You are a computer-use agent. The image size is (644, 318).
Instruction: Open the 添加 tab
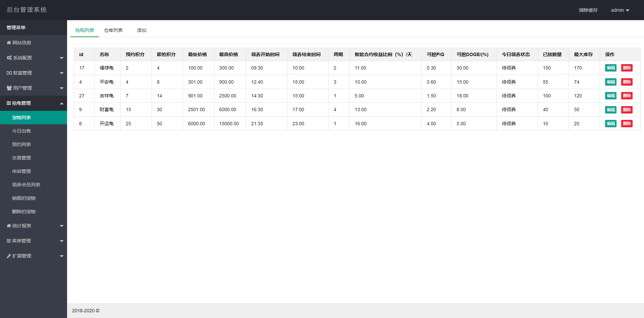[x=142, y=30]
